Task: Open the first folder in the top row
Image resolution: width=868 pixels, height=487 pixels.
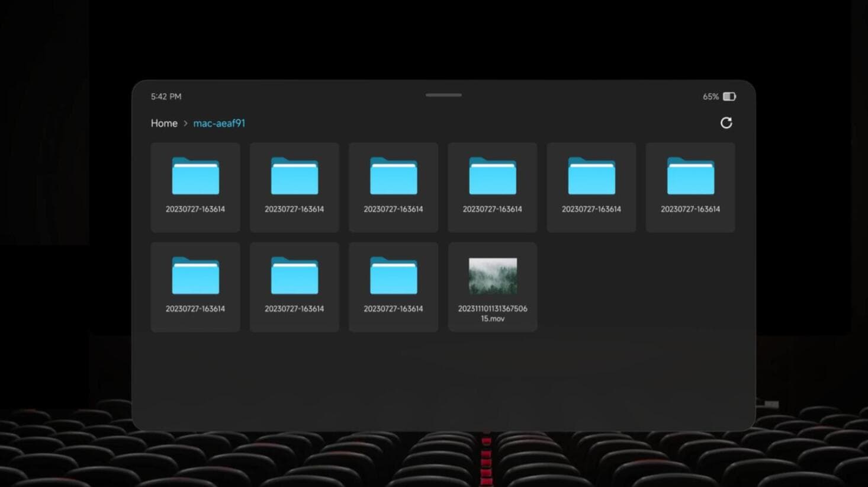Action: [x=195, y=187]
